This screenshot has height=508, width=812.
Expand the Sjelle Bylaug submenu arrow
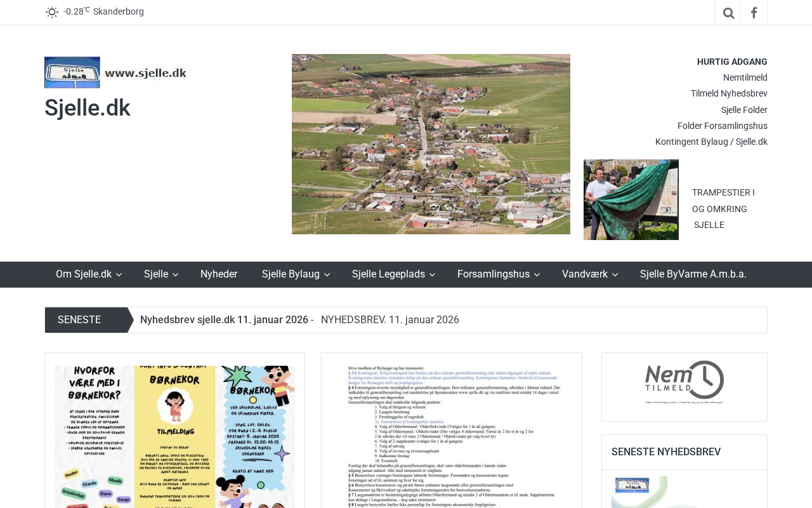pos(327,275)
